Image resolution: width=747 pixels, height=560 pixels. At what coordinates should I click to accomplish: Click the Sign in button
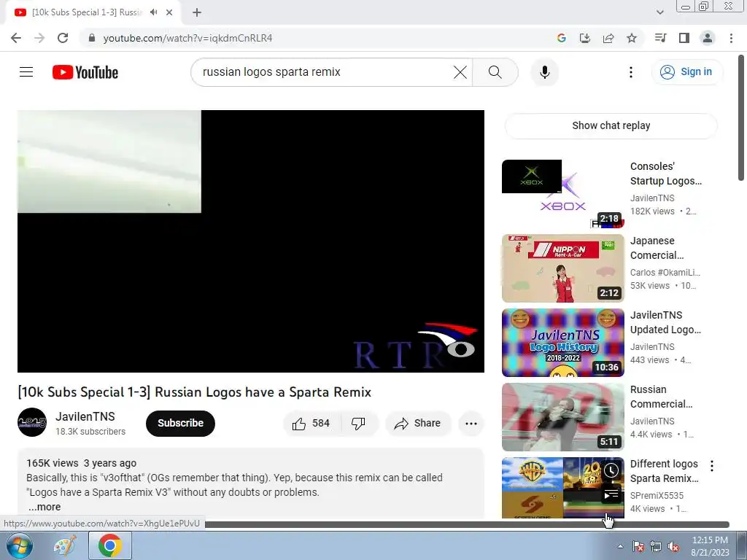tap(686, 72)
